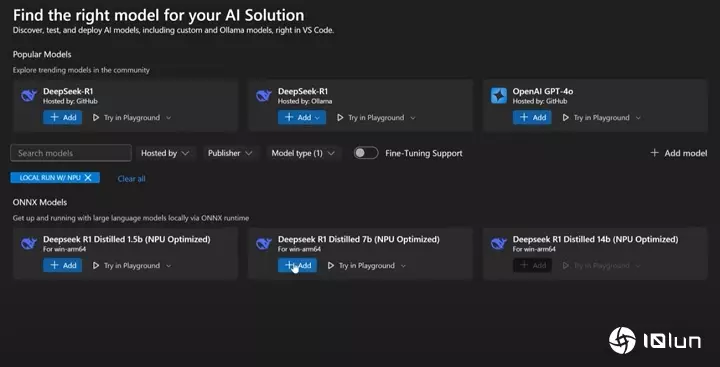Click Deepseek R1 Distilled 7b (NPU Optimized) title

pos(359,239)
